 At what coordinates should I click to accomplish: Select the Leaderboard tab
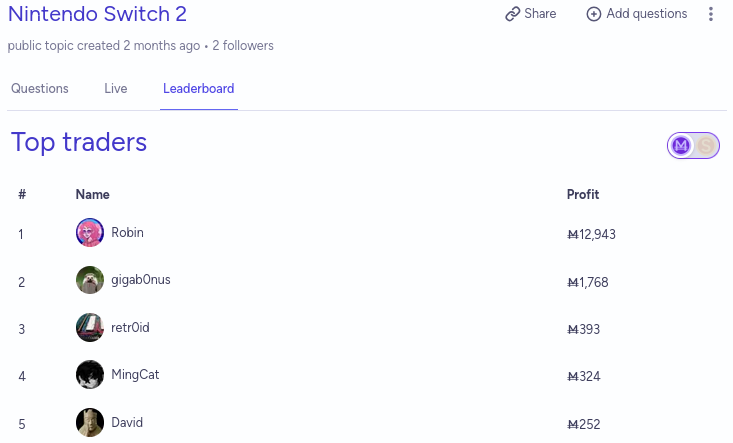point(199,89)
